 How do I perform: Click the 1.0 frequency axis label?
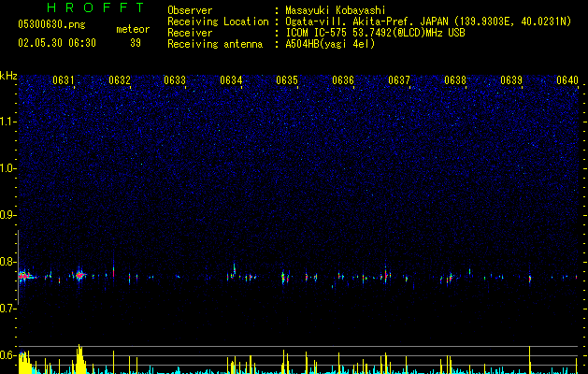(x=8, y=168)
